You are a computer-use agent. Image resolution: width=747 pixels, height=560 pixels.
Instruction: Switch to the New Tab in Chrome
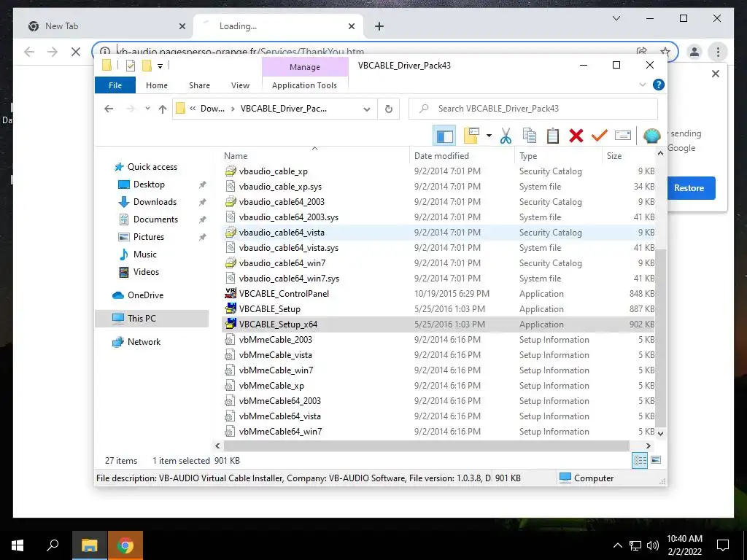coord(107,26)
